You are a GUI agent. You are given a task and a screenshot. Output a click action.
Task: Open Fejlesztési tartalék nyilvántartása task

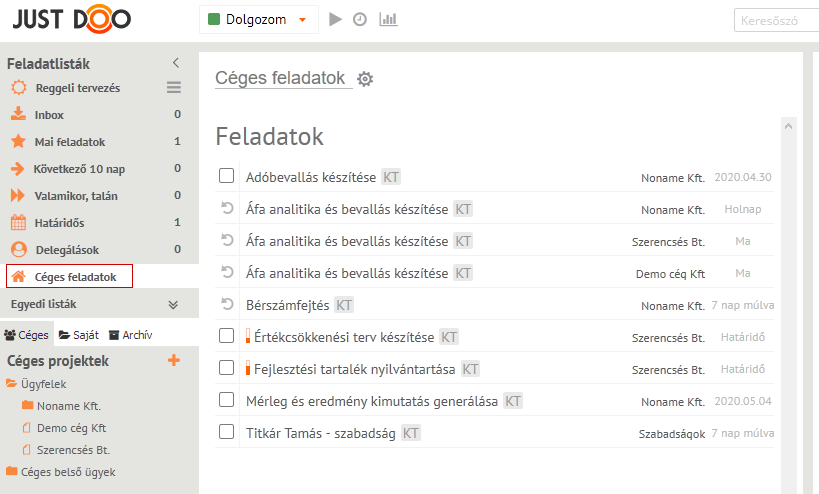point(355,369)
